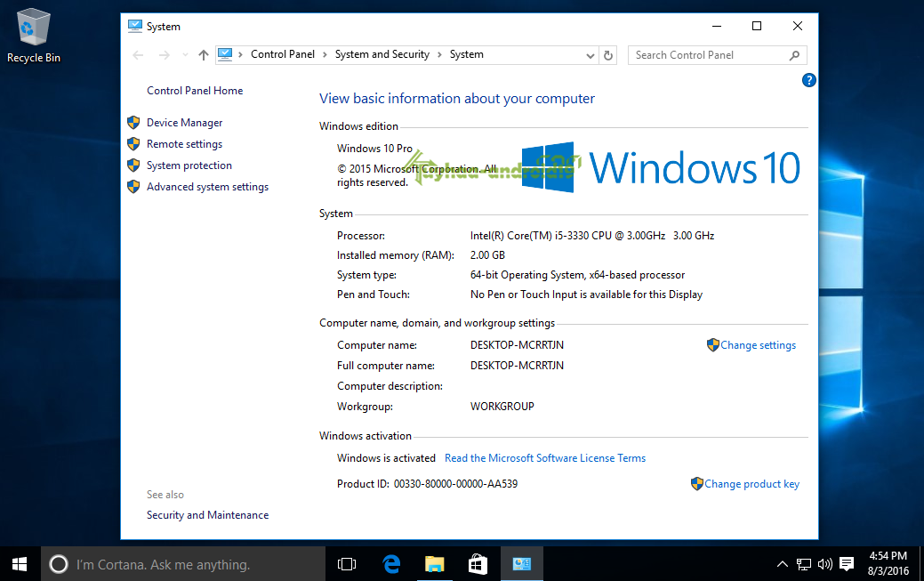The image size is (924, 581).
Task: Go up one level with up arrow
Action: click(204, 55)
